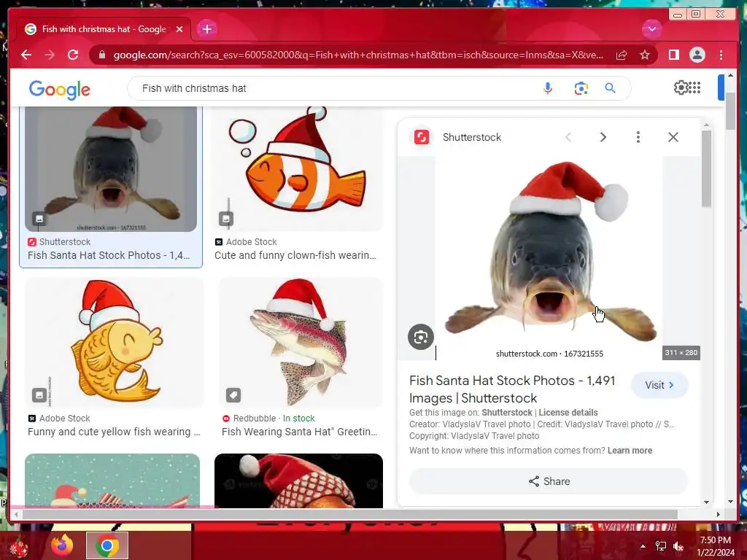Image resolution: width=747 pixels, height=560 pixels.
Task: Show hidden system tray icons
Action: (x=643, y=546)
